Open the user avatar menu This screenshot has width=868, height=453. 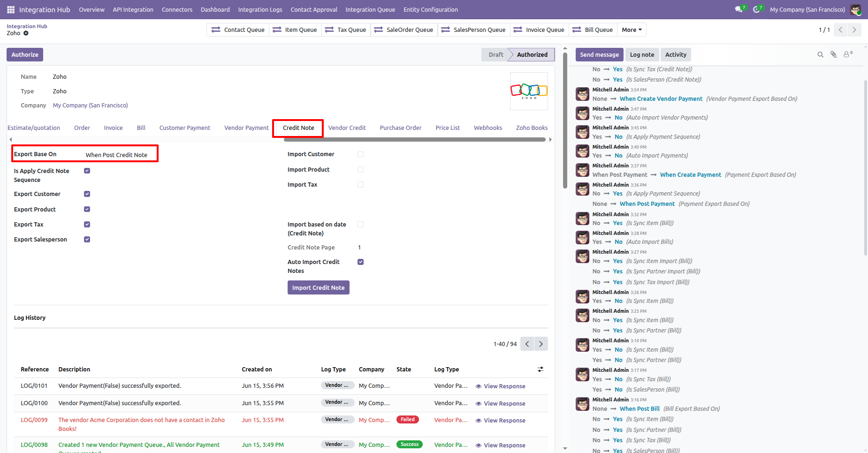(x=856, y=9)
